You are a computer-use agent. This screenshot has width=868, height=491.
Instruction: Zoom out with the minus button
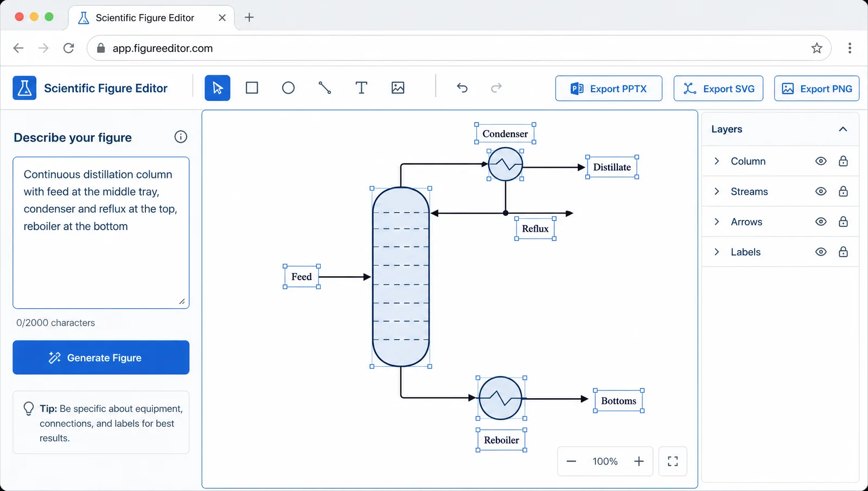[x=571, y=461]
